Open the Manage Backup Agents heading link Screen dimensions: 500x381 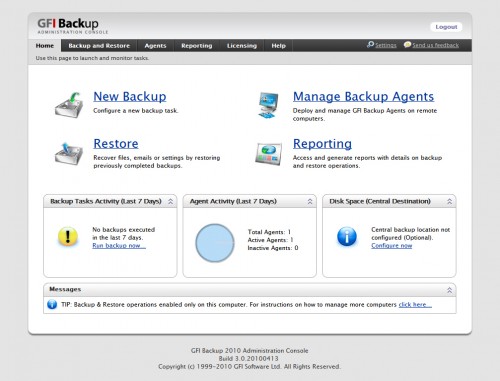[363, 97]
